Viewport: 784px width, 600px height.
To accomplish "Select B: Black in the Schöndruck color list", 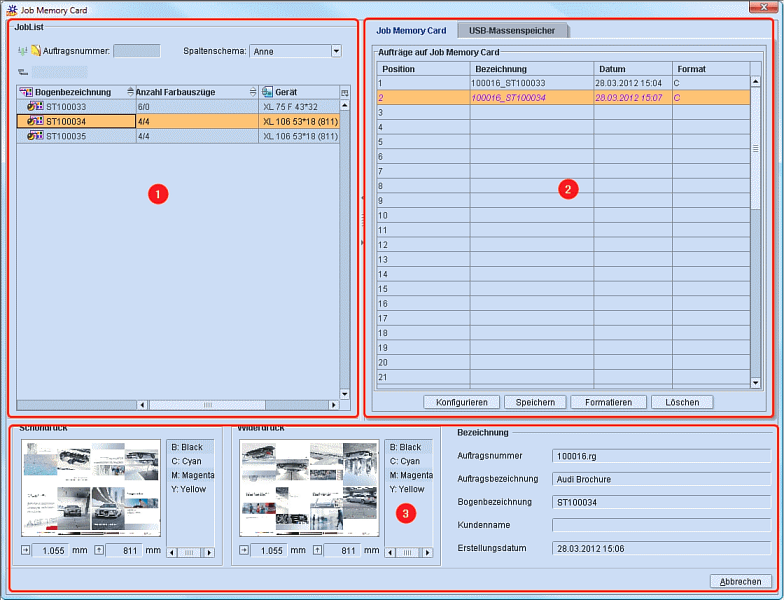I will (x=187, y=447).
